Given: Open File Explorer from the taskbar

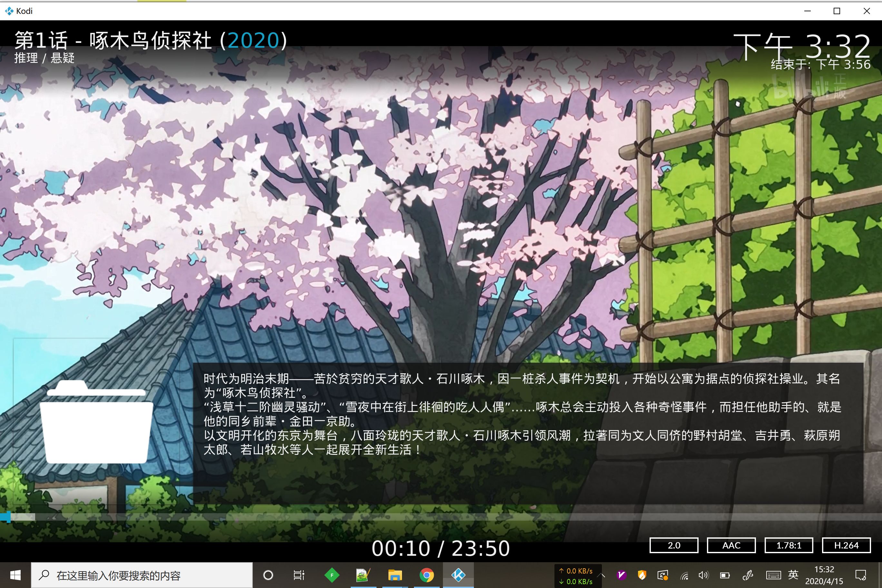Looking at the screenshot, I should [395, 575].
